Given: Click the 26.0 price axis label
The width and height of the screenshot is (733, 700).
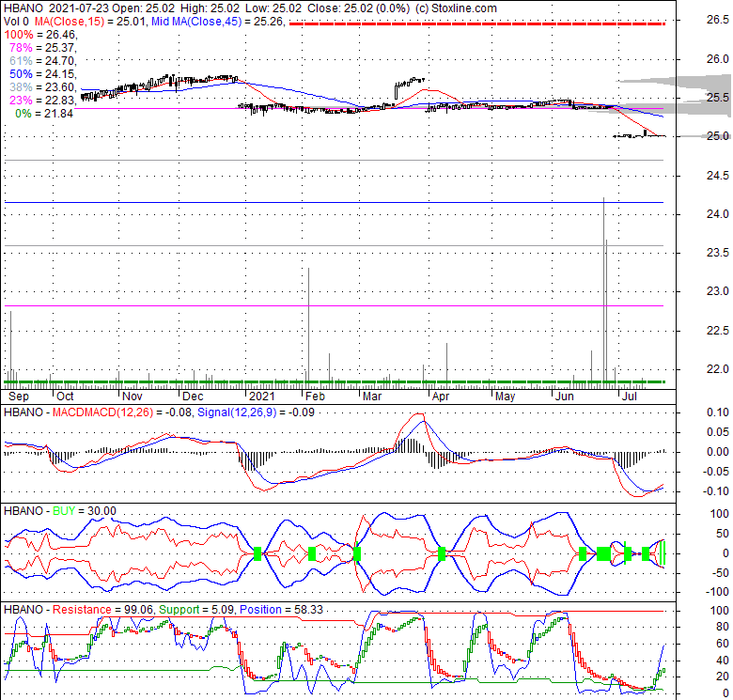Looking at the screenshot, I should pos(718,59).
